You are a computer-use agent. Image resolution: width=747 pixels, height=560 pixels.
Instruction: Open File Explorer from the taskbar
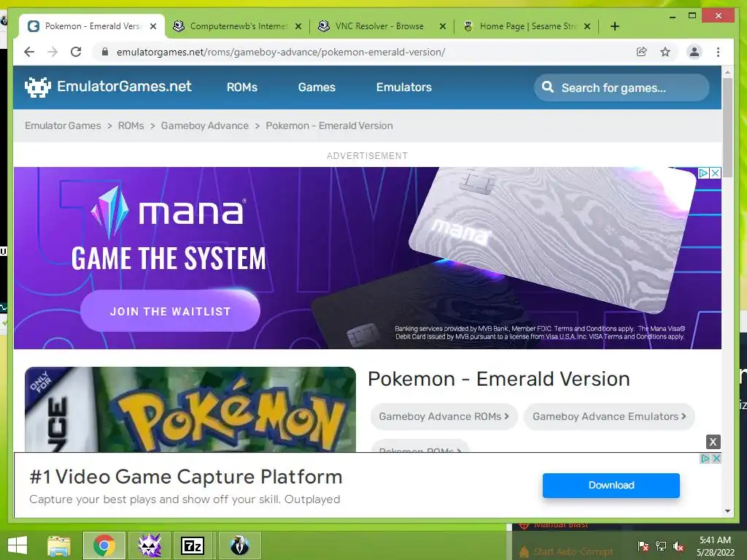59,545
